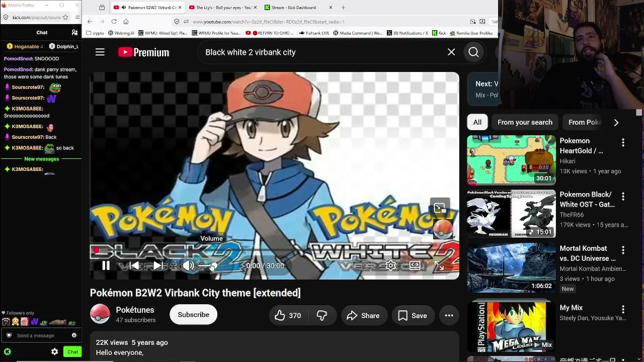Clear the YouTube search query

(451, 52)
